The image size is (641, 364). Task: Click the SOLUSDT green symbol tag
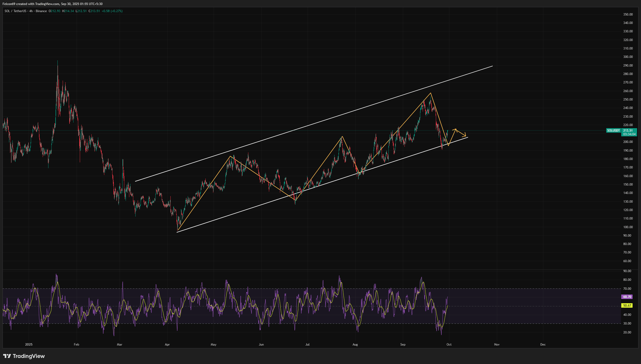point(613,131)
